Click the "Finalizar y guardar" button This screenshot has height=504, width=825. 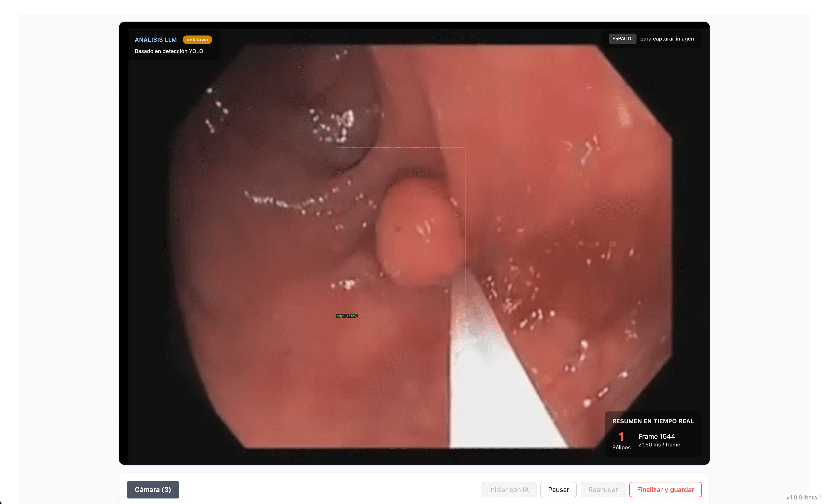click(x=665, y=489)
